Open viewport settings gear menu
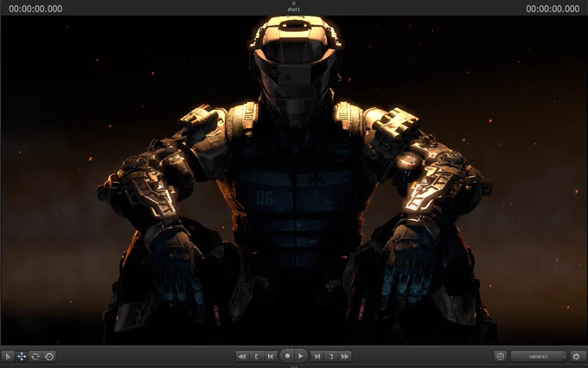The image size is (588, 368). click(576, 356)
